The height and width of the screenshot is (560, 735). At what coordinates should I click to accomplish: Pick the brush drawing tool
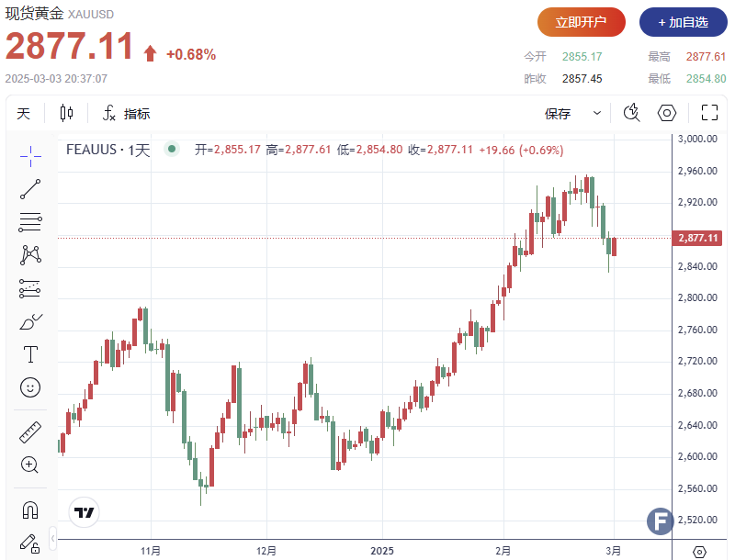[x=30, y=320]
